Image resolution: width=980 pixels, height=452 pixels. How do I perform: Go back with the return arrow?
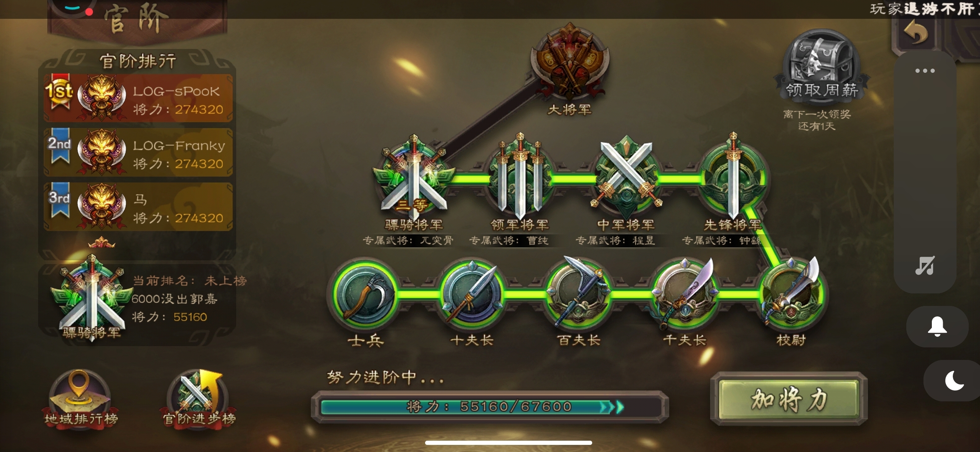(x=916, y=33)
